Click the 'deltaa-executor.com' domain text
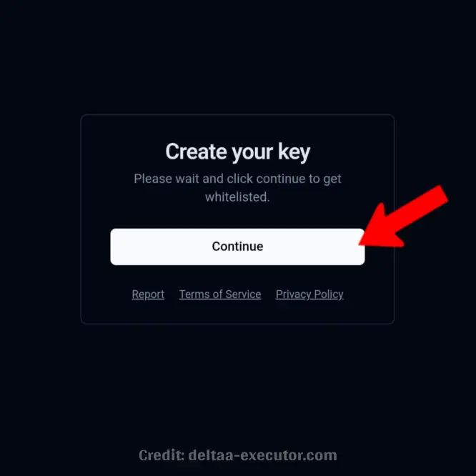 [x=262, y=455]
